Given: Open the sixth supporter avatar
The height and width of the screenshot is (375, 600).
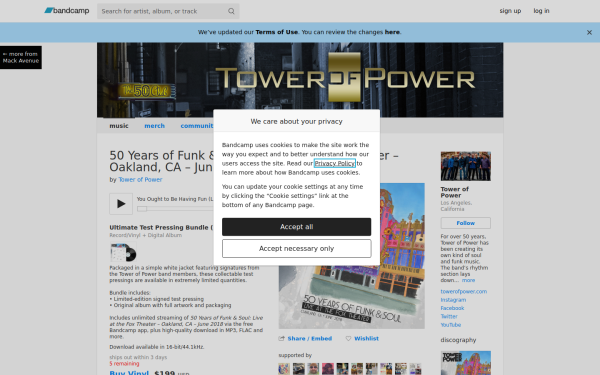Looking at the screenshot, I should click(x=357, y=369).
